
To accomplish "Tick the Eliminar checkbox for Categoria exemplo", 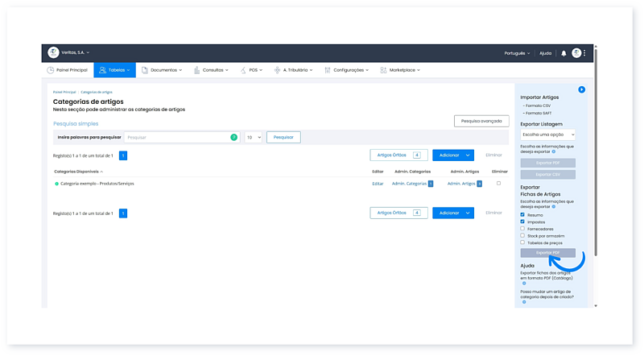I will click(499, 184).
